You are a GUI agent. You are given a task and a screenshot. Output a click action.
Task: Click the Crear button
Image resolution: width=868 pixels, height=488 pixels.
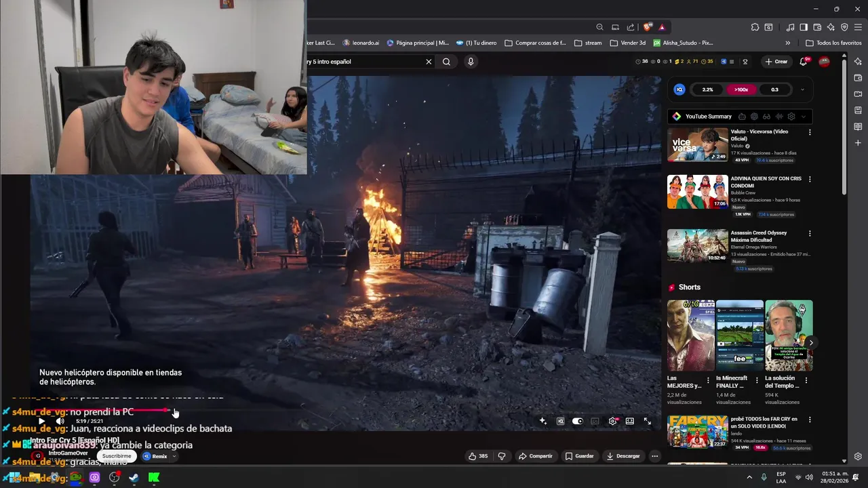[776, 62]
